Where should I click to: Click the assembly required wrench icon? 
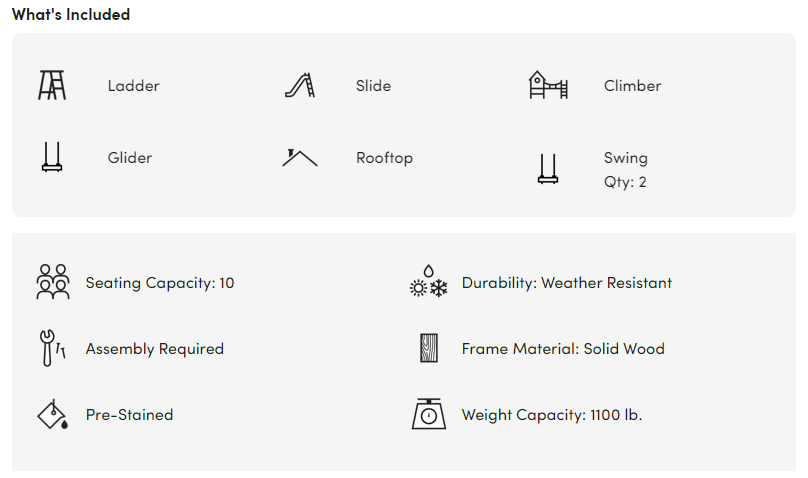[x=50, y=348]
